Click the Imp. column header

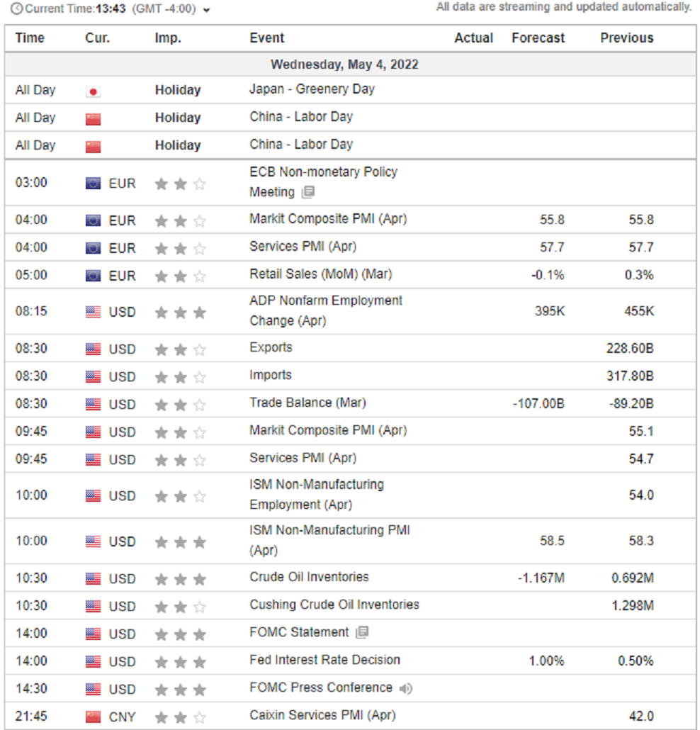coord(168,38)
